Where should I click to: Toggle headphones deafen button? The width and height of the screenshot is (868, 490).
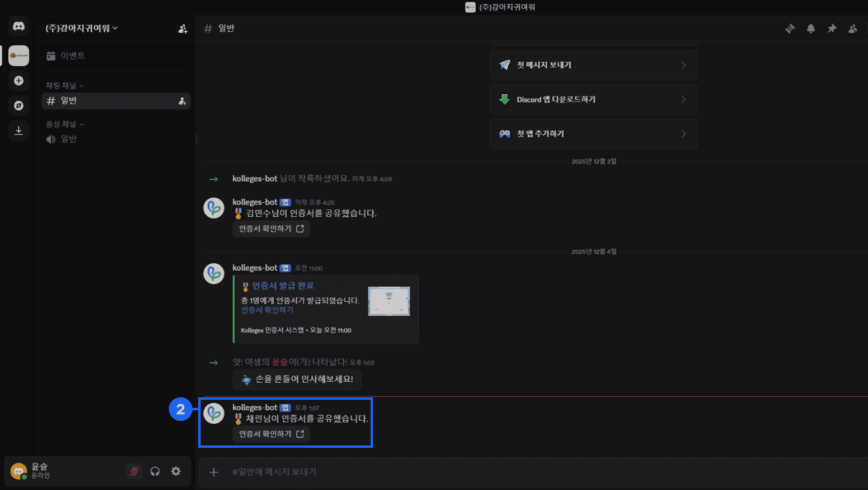click(x=155, y=471)
